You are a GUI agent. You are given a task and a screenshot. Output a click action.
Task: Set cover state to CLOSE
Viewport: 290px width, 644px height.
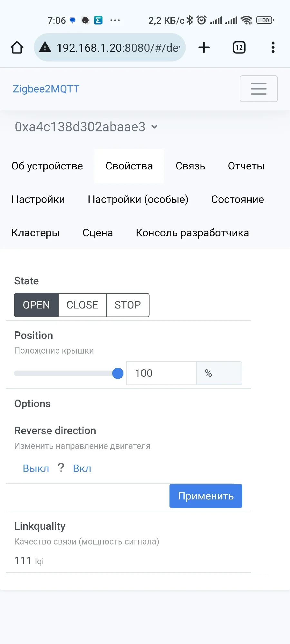point(82,305)
